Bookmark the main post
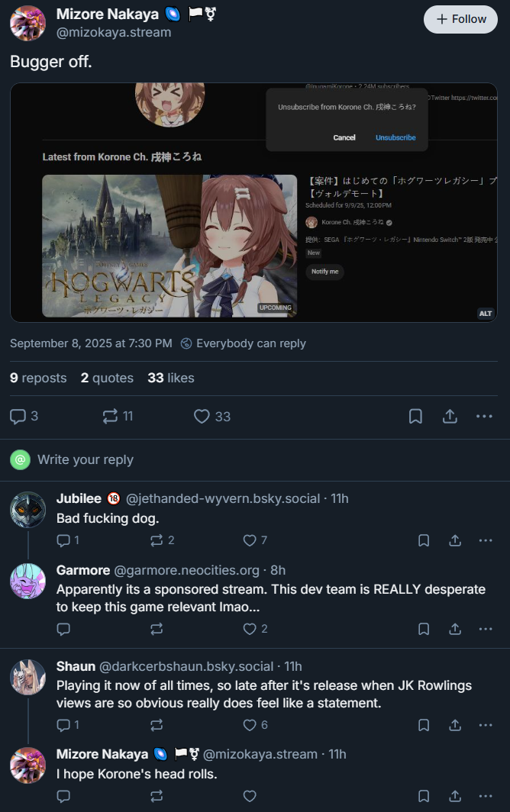The image size is (510, 812). (x=415, y=417)
